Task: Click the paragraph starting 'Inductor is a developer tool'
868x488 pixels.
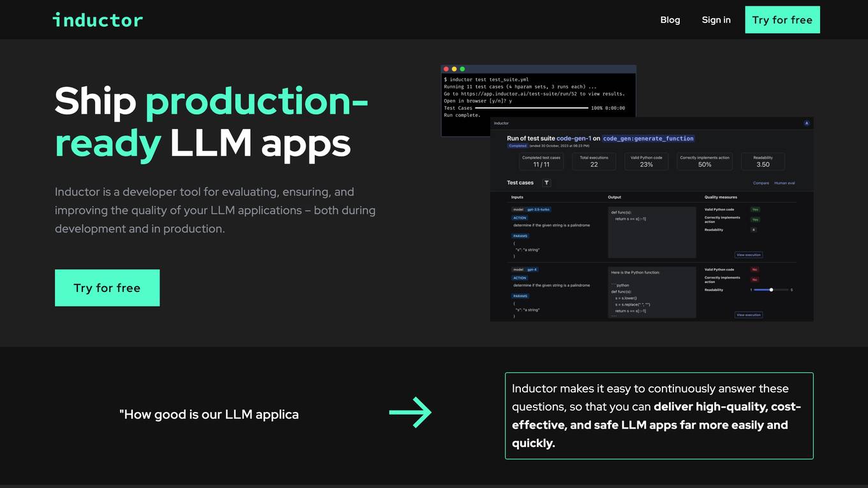Action: (x=215, y=210)
